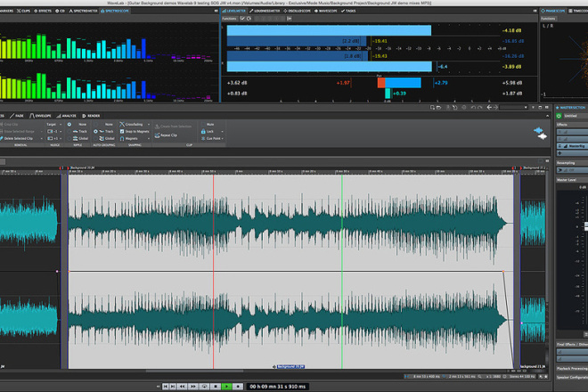The width and height of the screenshot is (588, 392).
Task: Click the skip to end transport button
Action: [173, 386]
